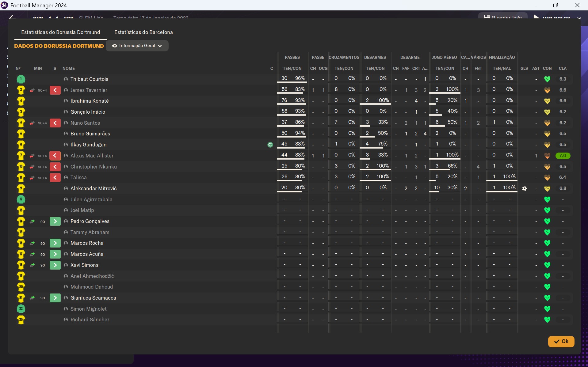Click the person info icon beside Ibrahima Konaté

pyautogui.click(x=66, y=101)
